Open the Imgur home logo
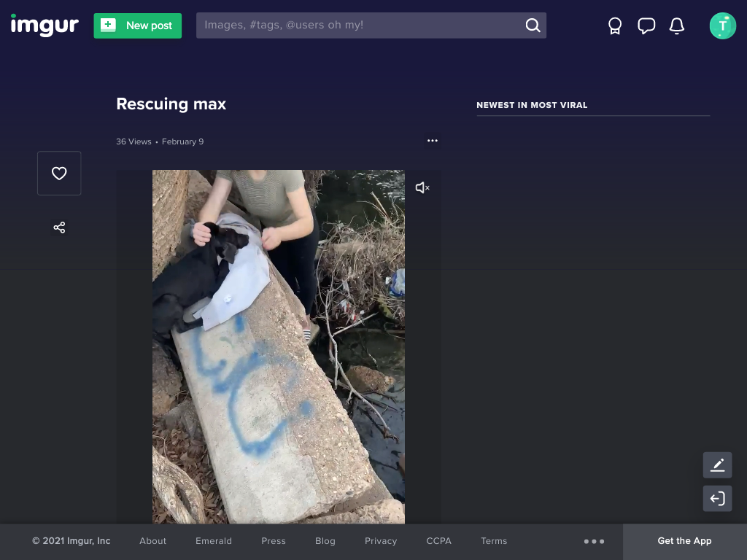The height and width of the screenshot is (560, 747). click(44, 26)
